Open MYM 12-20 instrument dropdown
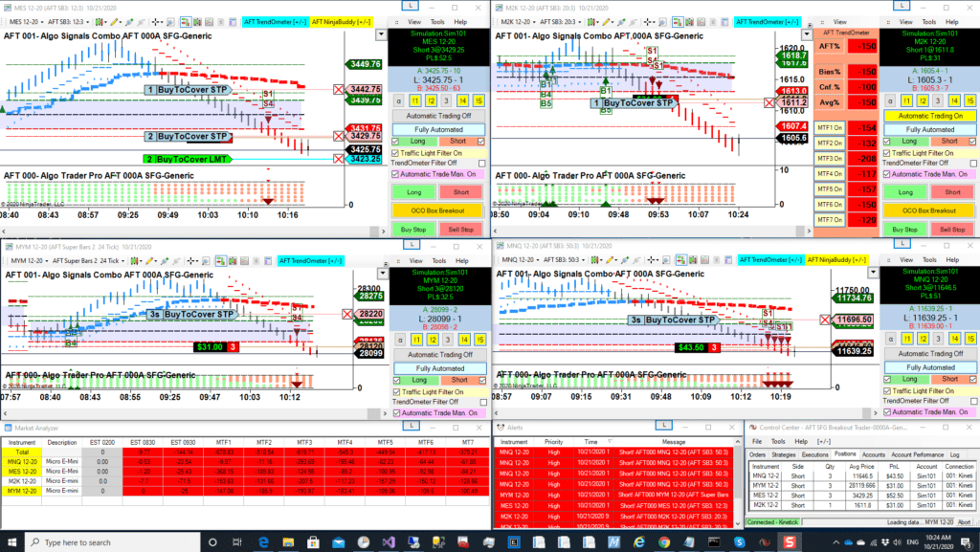This screenshot has width=980, height=552. tap(30, 261)
